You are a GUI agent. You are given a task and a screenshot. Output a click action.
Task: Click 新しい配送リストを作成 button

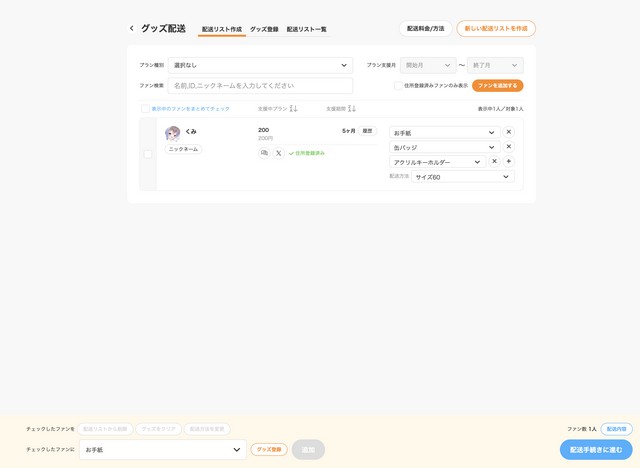(495, 29)
